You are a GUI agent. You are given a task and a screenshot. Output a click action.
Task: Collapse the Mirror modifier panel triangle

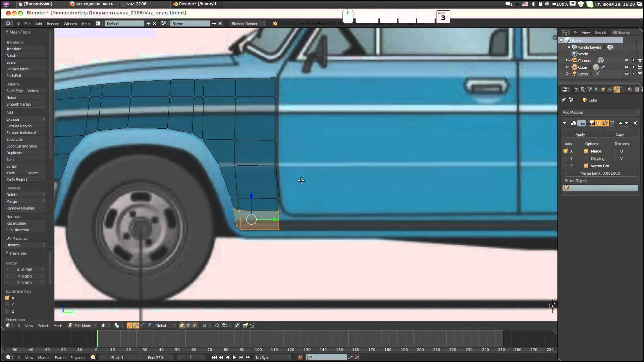point(565,123)
